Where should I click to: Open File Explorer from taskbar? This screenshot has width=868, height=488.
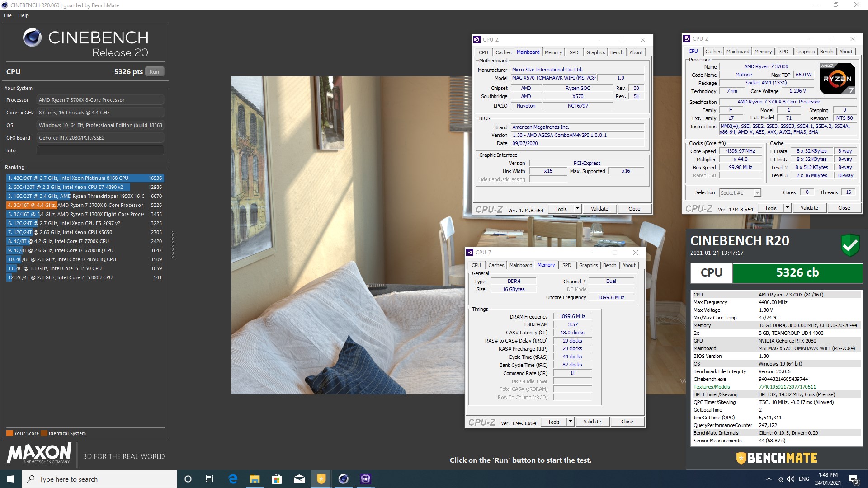tap(255, 479)
